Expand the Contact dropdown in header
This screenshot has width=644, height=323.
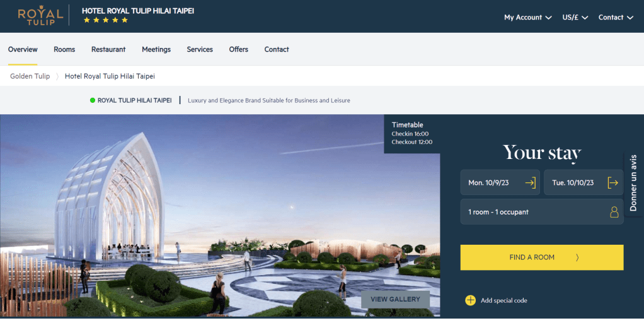click(x=616, y=17)
